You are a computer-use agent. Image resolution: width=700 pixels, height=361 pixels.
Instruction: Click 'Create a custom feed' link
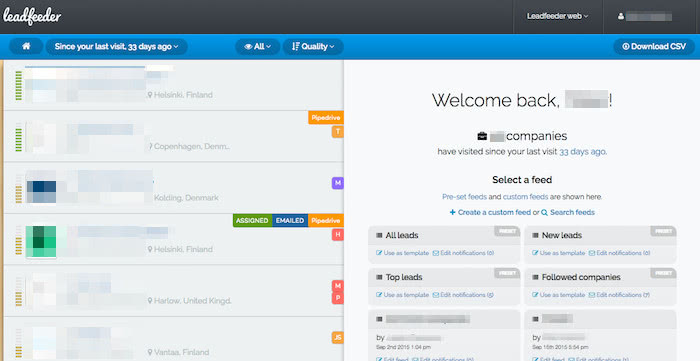click(490, 212)
